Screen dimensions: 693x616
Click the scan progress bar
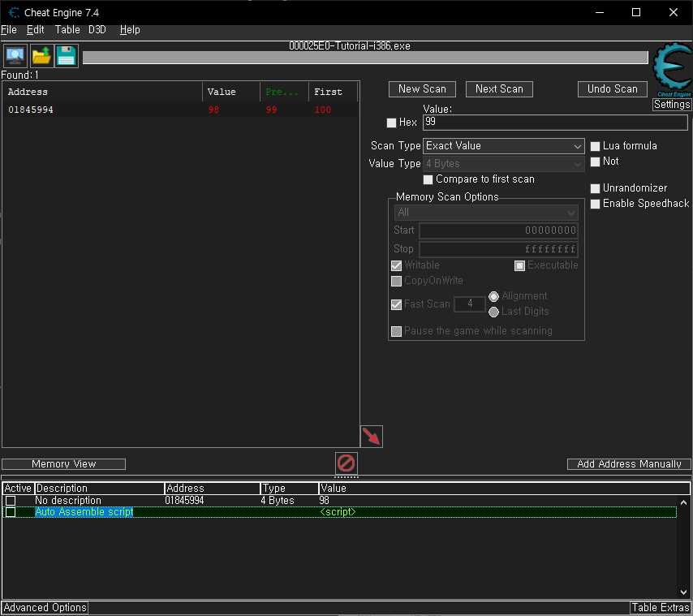point(365,58)
